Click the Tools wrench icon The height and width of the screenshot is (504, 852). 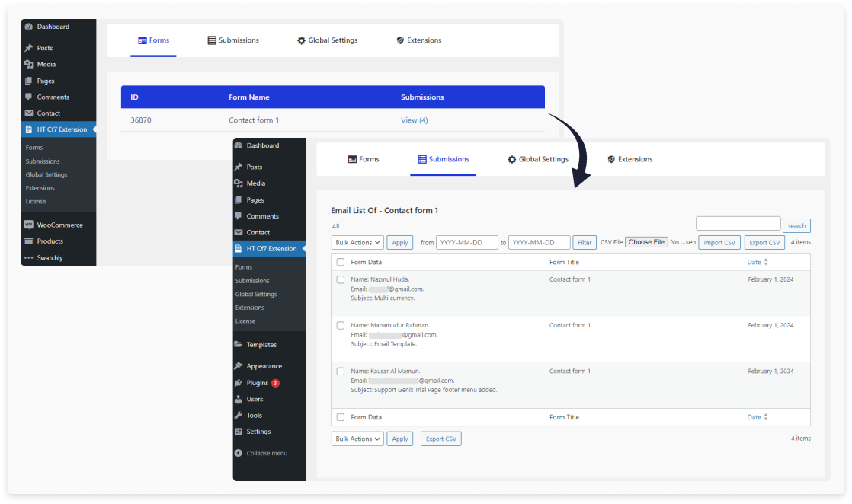tap(239, 416)
